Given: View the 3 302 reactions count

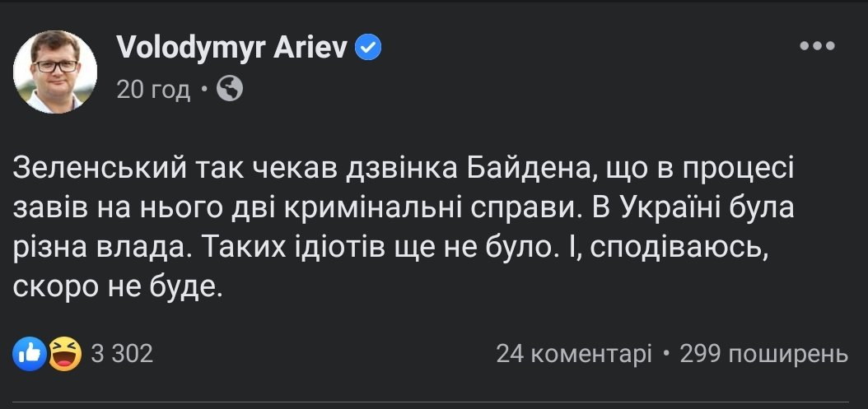Looking at the screenshot, I should [x=121, y=354].
